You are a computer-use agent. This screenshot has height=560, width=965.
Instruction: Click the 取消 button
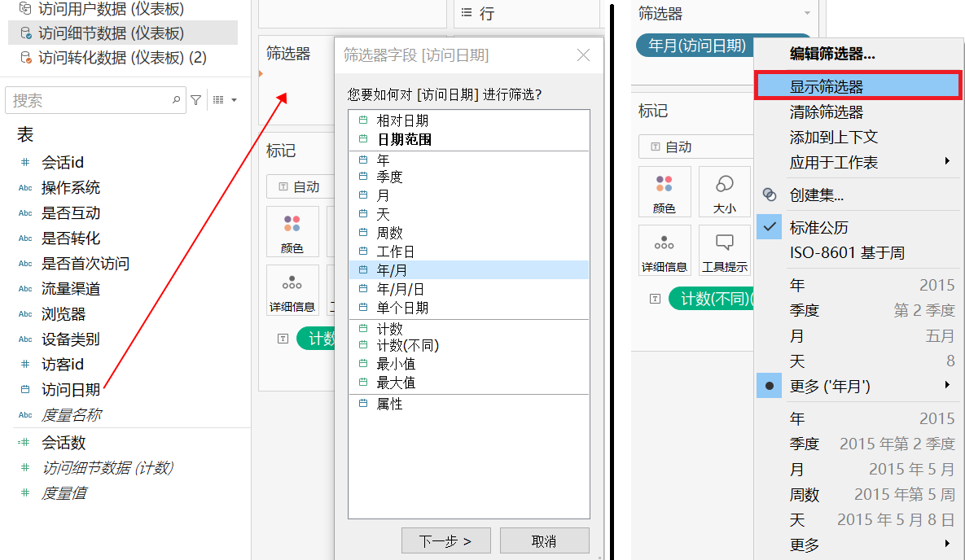[544, 541]
